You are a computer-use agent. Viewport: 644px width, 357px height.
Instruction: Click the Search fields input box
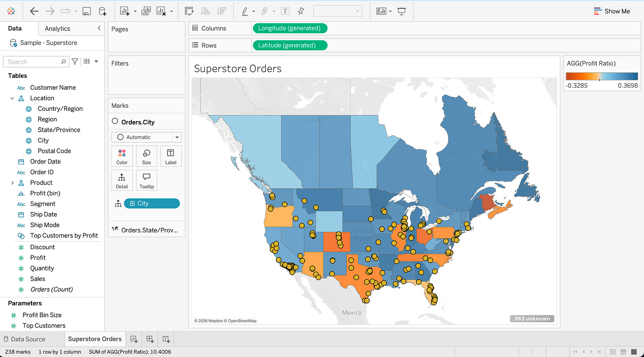(36, 62)
